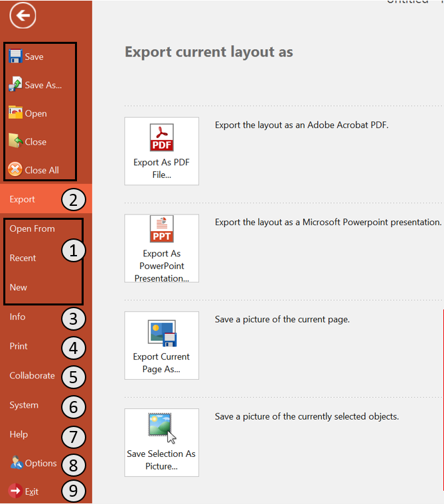Screen dimensions: 444x504
Task: Click the Close file icon
Action: 15,141
